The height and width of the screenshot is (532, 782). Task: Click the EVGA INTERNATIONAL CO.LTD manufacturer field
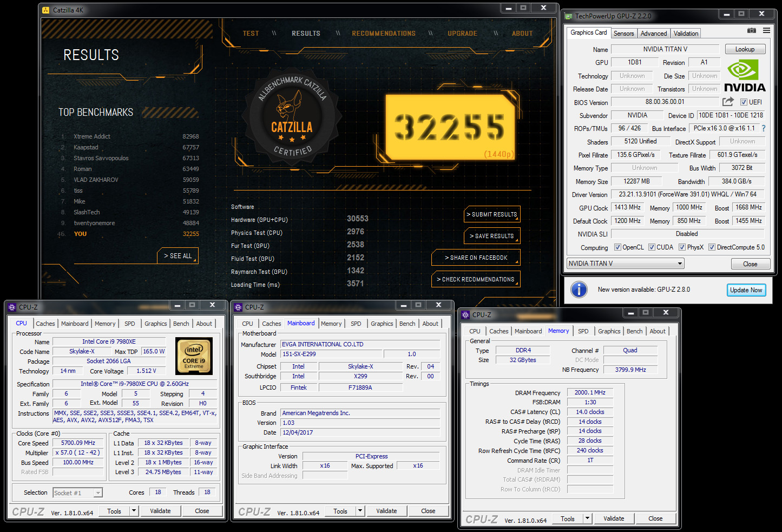[360, 344]
